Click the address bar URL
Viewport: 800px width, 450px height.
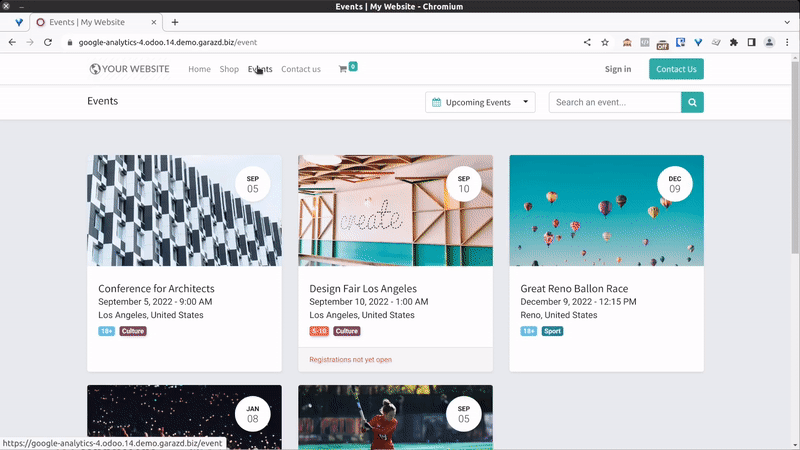tap(168, 42)
